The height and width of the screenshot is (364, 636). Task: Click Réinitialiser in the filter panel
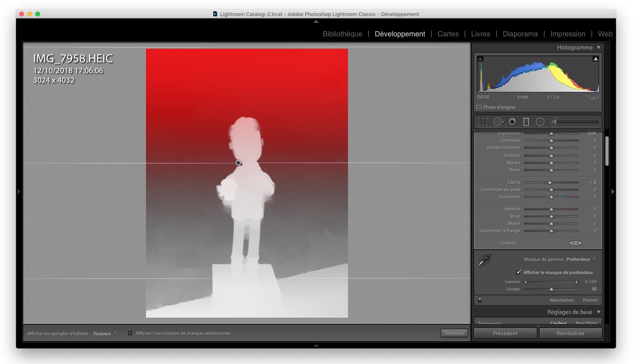562,300
